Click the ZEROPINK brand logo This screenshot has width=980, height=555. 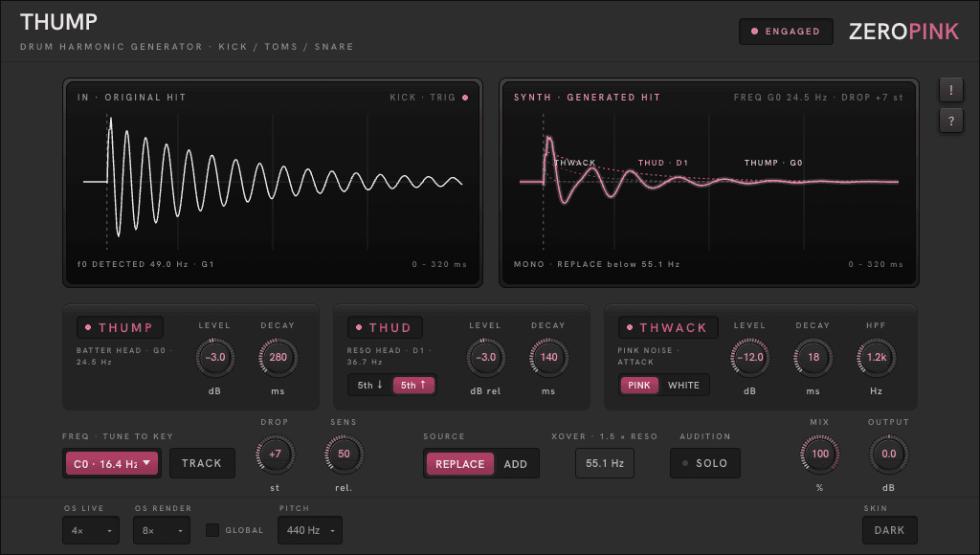(903, 32)
